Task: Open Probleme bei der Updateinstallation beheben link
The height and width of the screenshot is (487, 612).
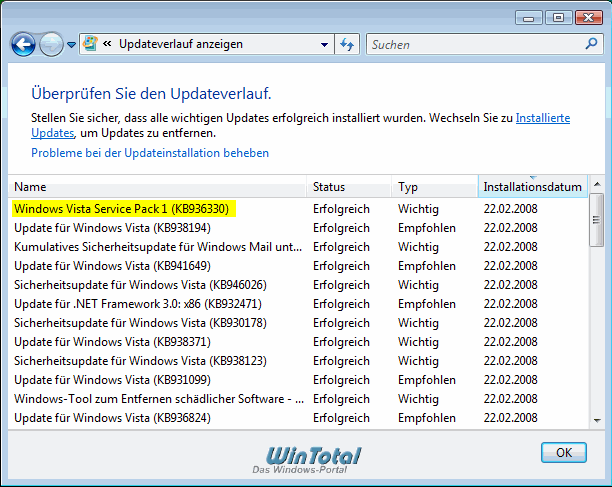Action: (x=150, y=153)
